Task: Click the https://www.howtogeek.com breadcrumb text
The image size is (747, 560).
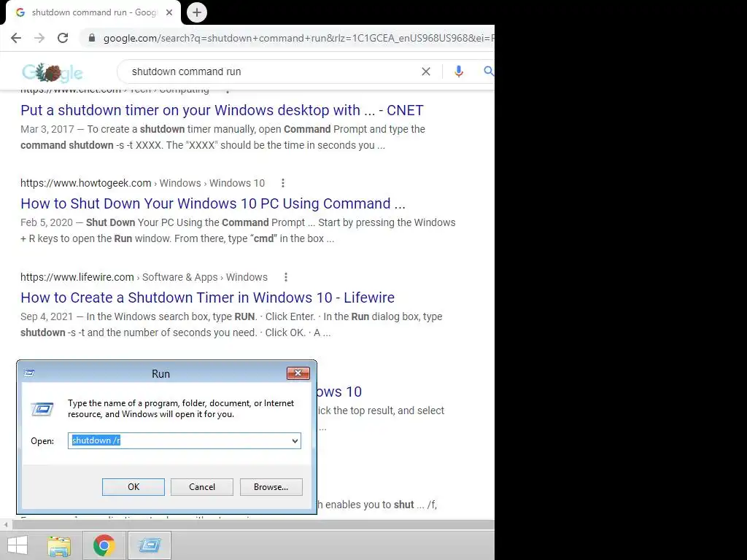Action: point(86,183)
